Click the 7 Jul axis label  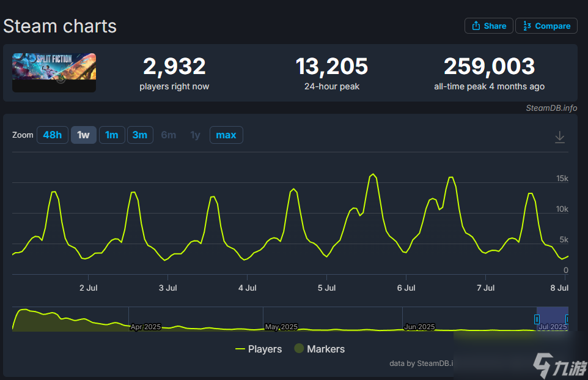click(486, 288)
